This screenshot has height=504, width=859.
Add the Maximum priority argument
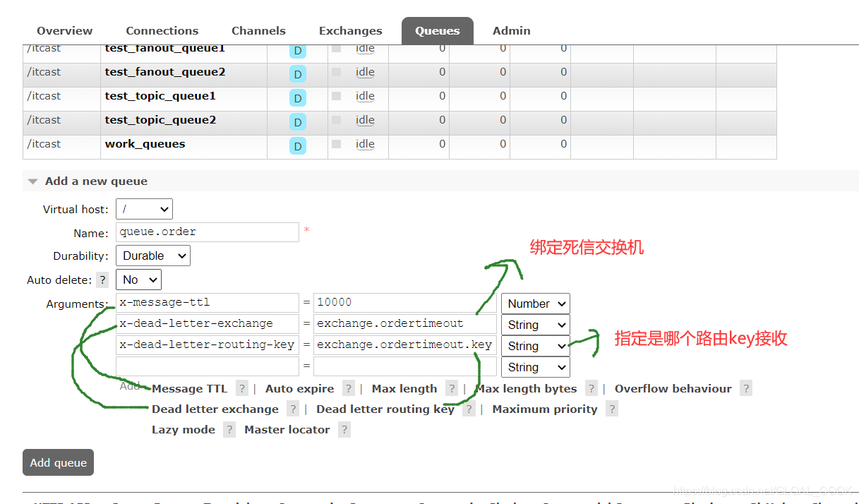point(545,409)
